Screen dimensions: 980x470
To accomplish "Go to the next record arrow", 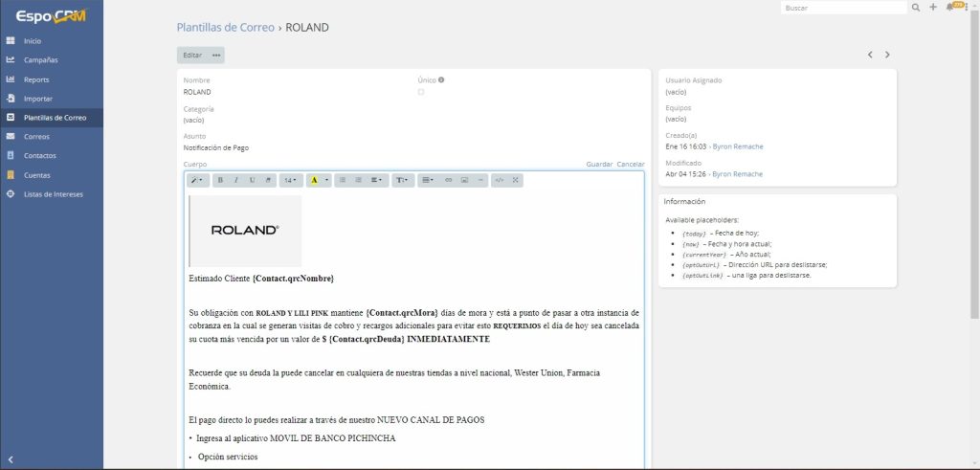I will 887,55.
